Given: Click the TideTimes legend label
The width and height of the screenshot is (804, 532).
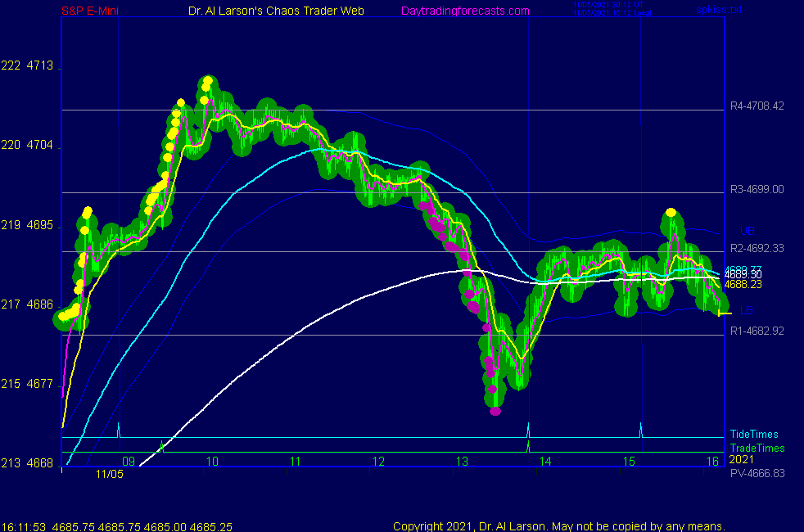Looking at the screenshot, I should coord(754,434).
